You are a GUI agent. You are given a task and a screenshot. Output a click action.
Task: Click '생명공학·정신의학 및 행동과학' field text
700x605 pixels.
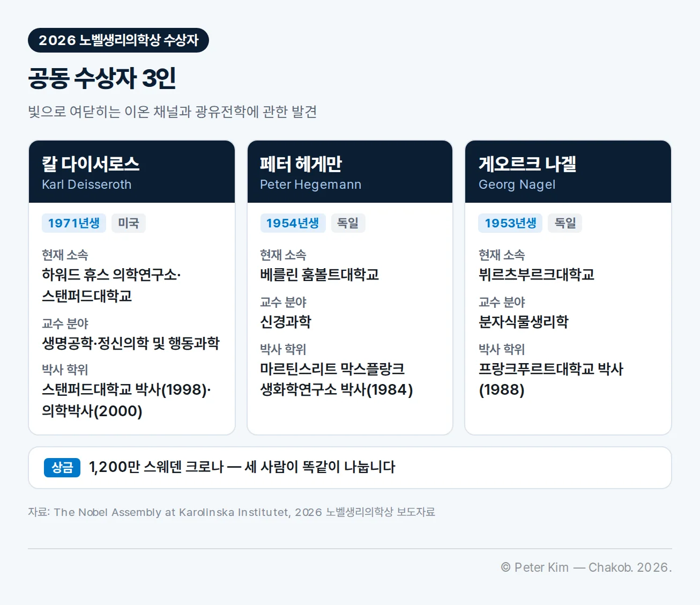[x=131, y=343]
